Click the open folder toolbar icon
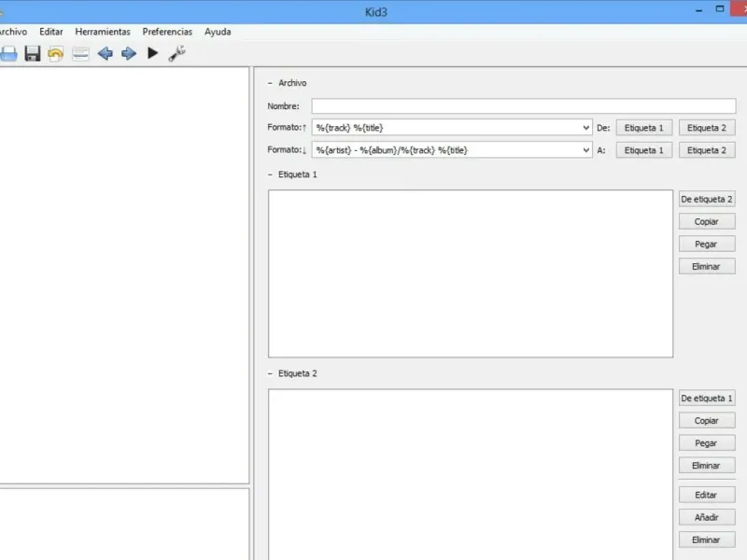The image size is (747, 560). (8, 53)
